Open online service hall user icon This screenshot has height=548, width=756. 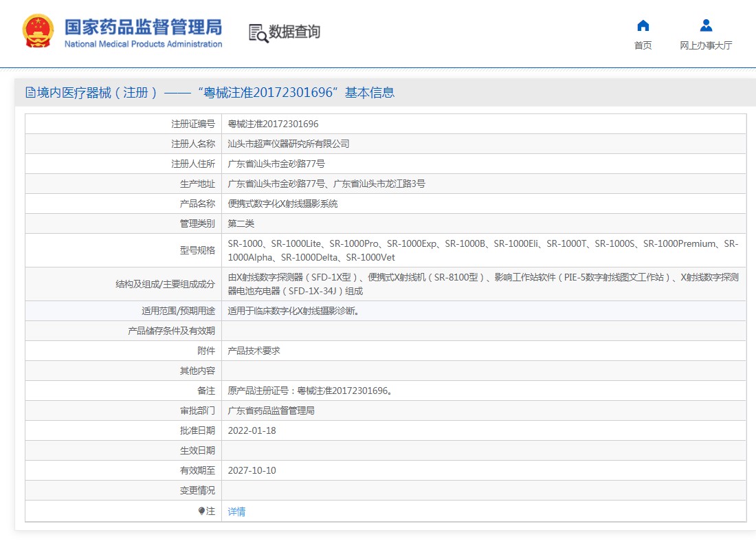tap(706, 25)
